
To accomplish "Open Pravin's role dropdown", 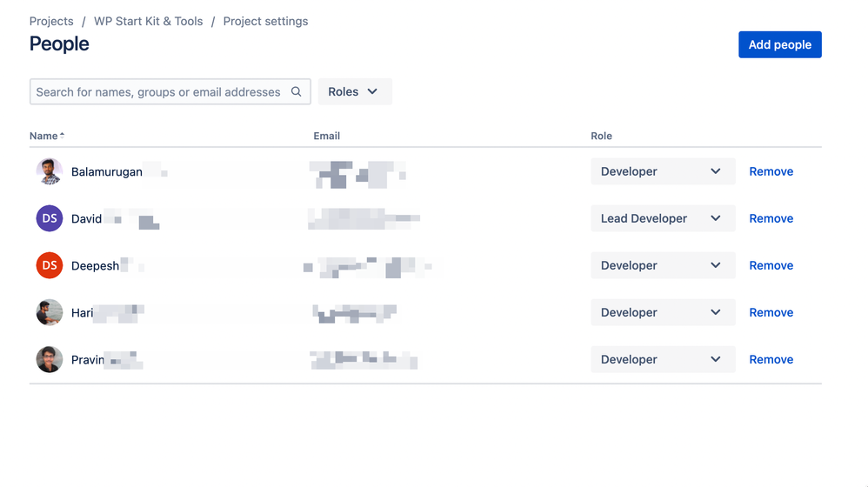I will (x=663, y=360).
